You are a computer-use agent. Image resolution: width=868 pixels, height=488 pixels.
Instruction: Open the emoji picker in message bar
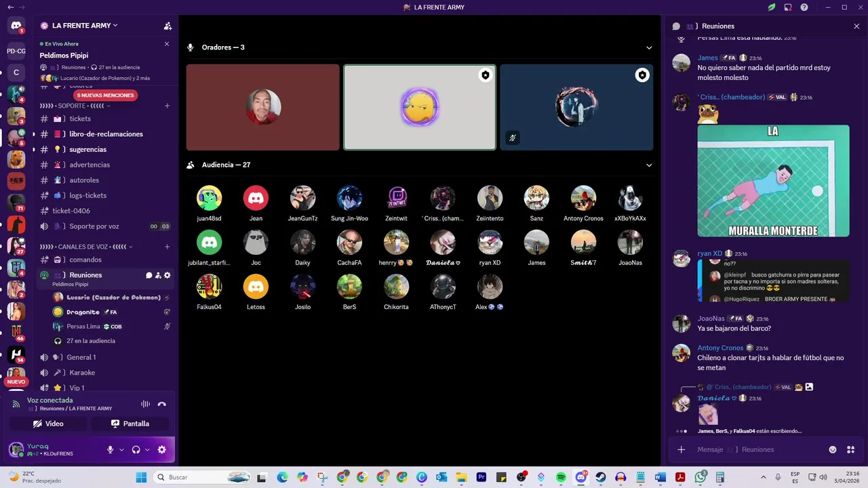click(x=833, y=449)
